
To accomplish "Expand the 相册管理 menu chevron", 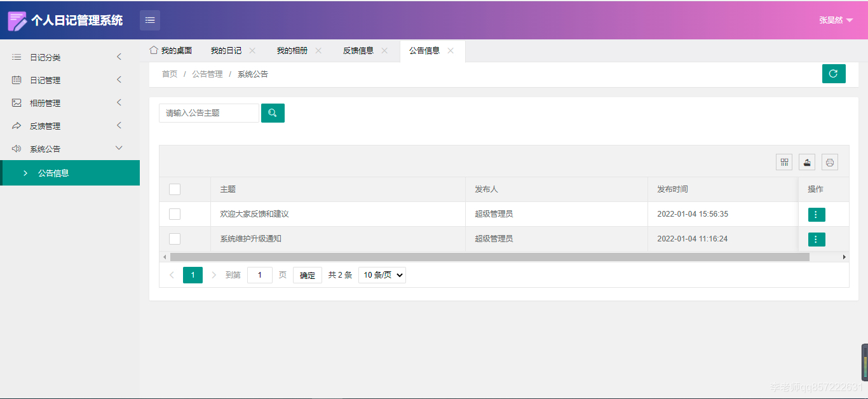I will click(119, 103).
